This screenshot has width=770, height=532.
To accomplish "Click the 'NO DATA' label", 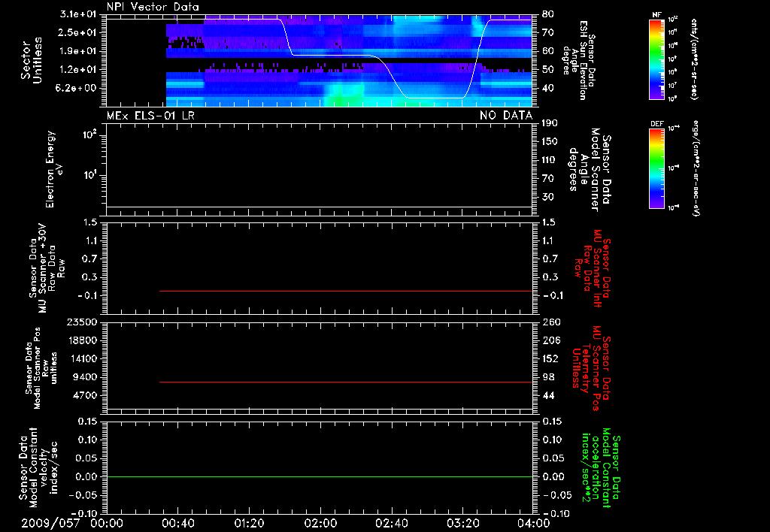I will pos(506,116).
